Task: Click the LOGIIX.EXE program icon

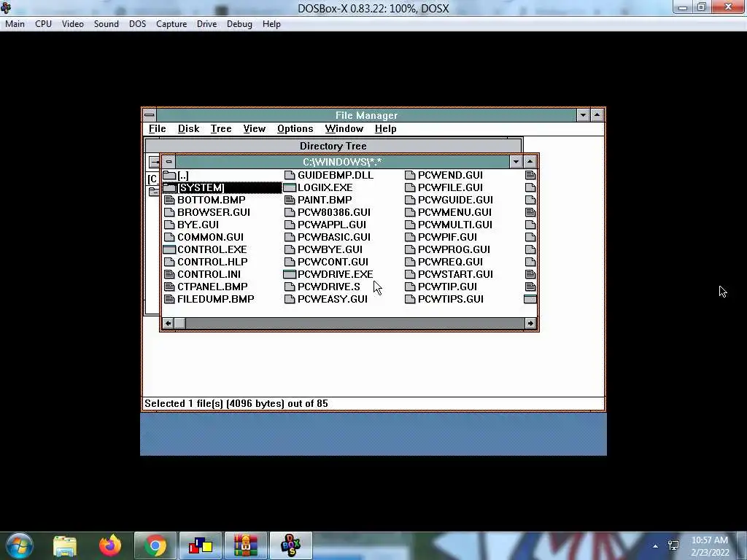Action: click(x=290, y=187)
